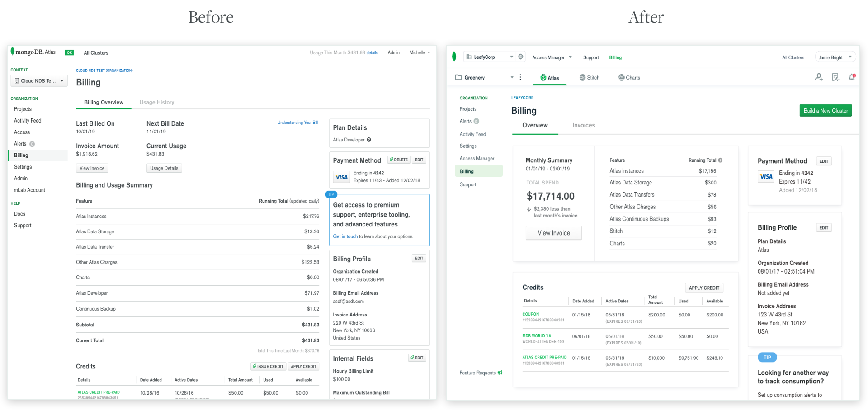The width and height of the screenshot is (868, 415).
Task: Select the Overview tab in After window
Action: pos(535,125)
